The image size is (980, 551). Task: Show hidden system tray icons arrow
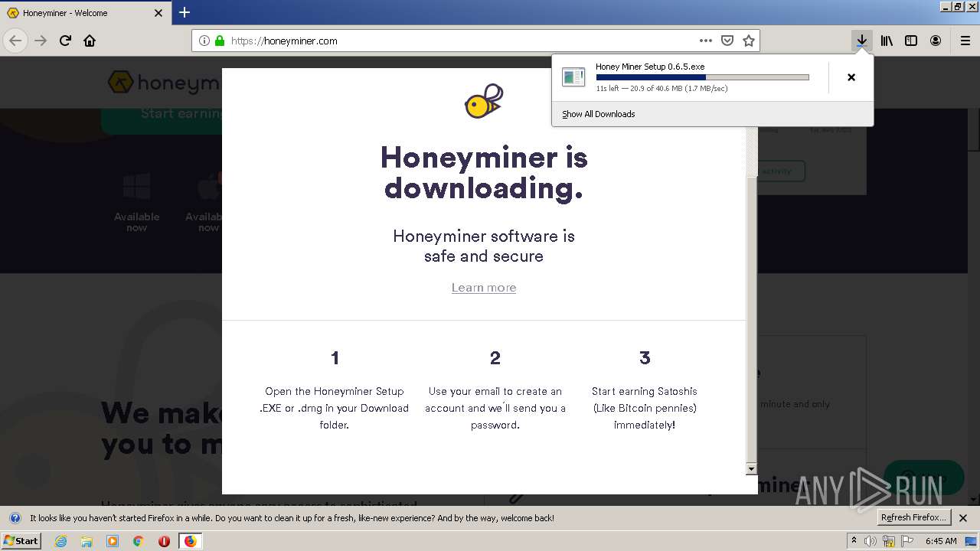pyautogui.click(x=854, y=541)
